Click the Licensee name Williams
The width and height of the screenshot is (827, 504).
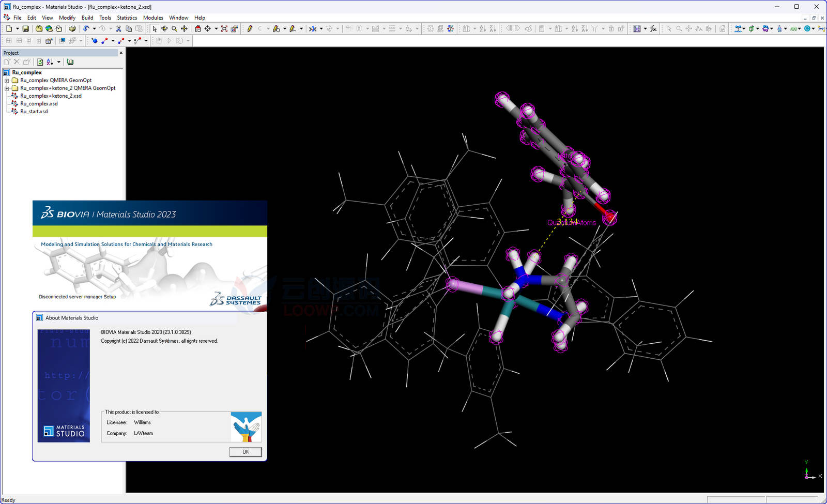coord(142,422)
